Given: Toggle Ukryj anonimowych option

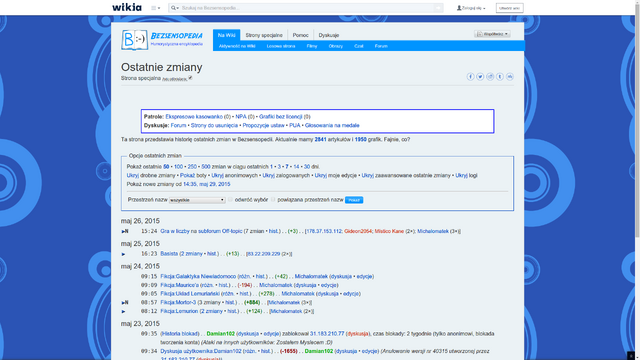Looking at the screenshot, I should point(218,175).
